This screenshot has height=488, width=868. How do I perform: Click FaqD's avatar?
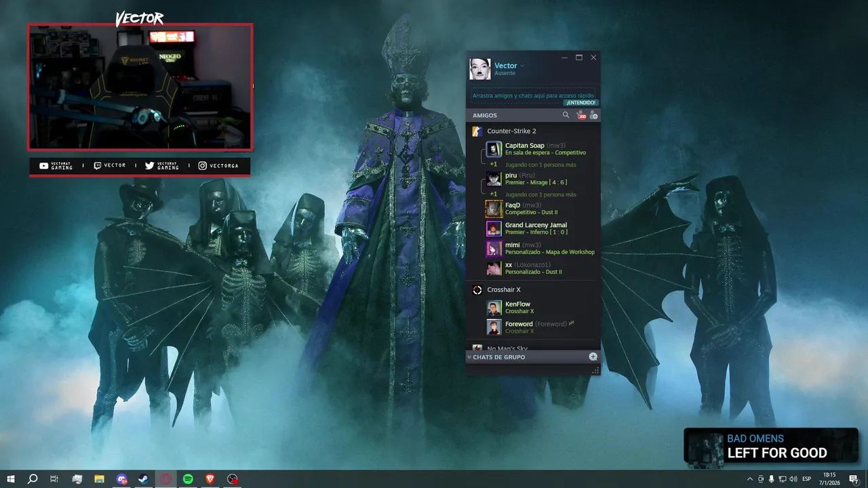coord(494,209)
